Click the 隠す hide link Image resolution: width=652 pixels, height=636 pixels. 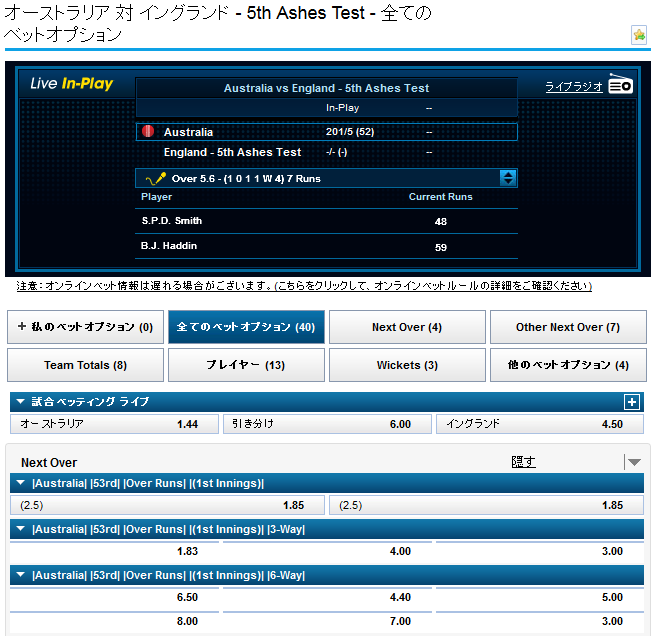click(x=523, y=462)
